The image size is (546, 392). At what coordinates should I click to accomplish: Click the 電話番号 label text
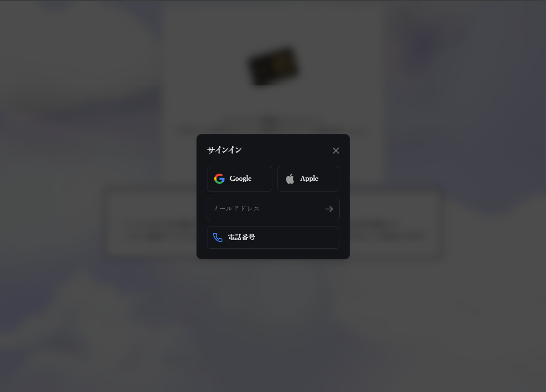(242, 238)
